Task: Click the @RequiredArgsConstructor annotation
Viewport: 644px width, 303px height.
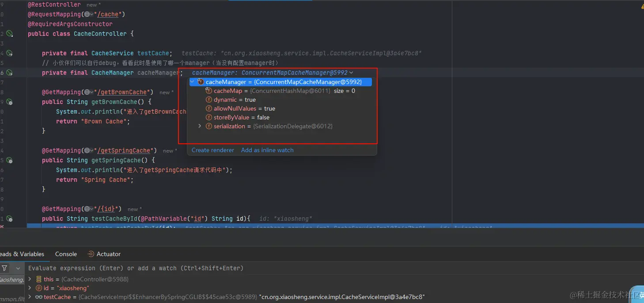Action: (70, 24)
